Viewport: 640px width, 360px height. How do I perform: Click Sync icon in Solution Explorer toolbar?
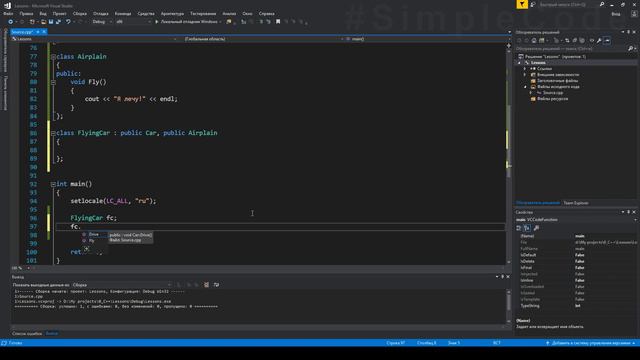point(567,40)
